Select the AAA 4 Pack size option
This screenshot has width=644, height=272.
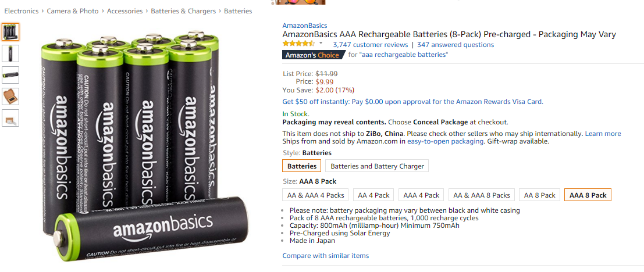click(x=421, y=195)
